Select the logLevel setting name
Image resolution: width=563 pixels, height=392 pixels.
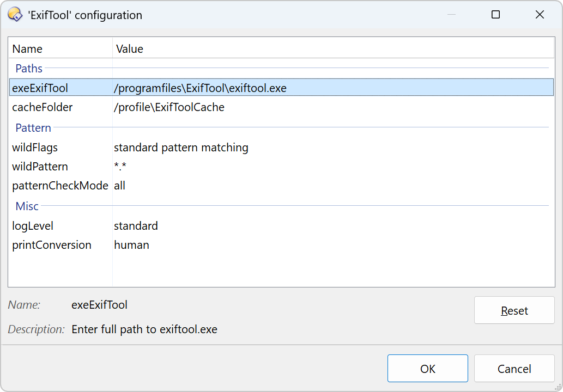click(33, 225)
